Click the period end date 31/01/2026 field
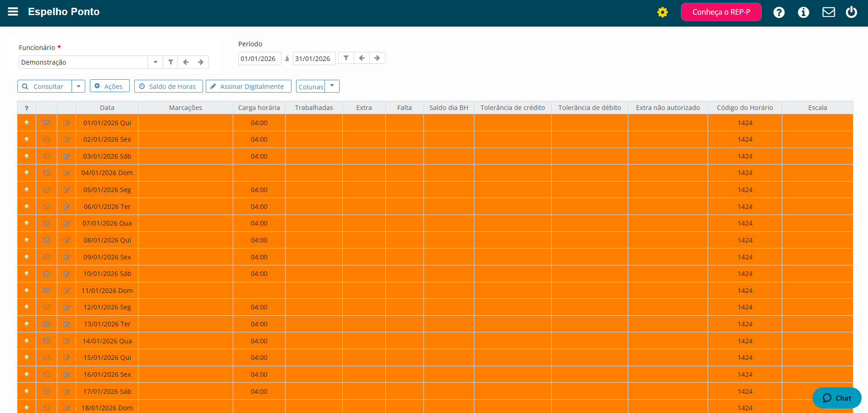Viewport: 868px width, 413px height. click(x=314, y=58)
